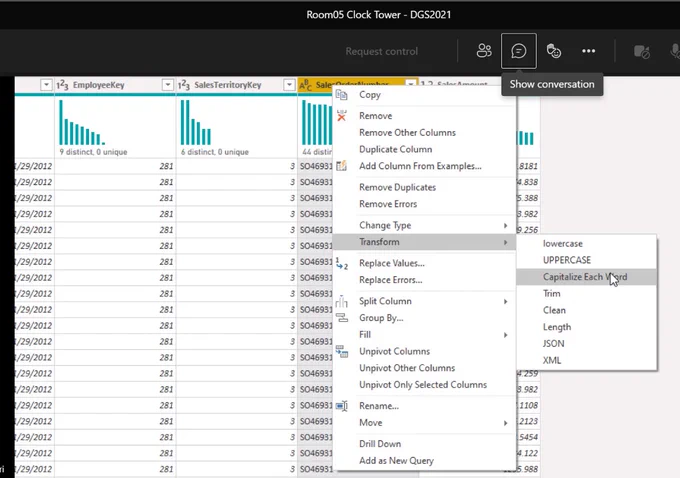Image resolution: width=680 pixels, height=478 pixels.
Task: Open the SalesOrderNumber column filter dropdown
Action: [x=410, y=83]
